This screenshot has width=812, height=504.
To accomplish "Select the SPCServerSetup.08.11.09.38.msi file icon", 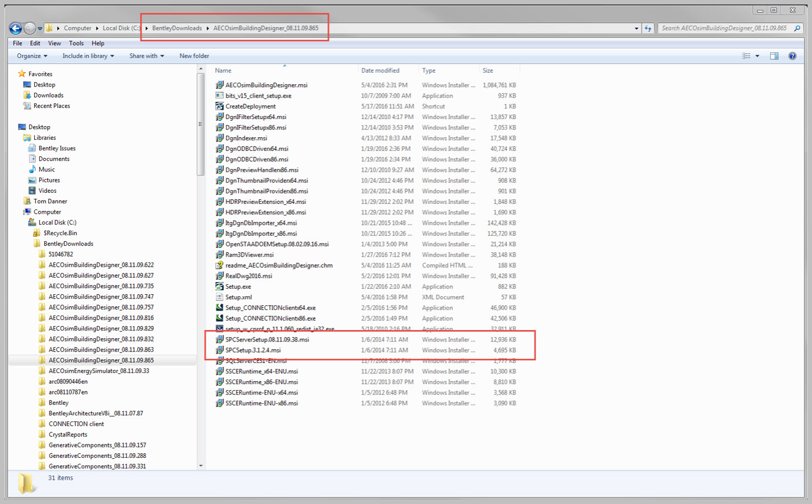I will pos(219,339).
